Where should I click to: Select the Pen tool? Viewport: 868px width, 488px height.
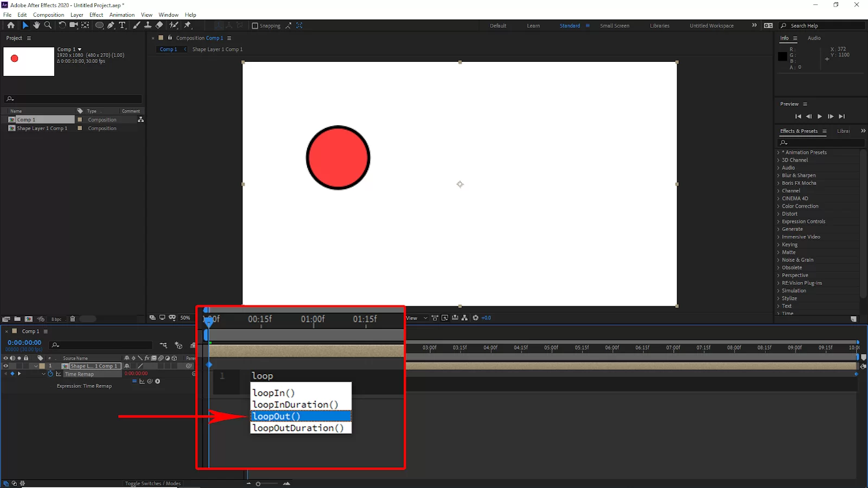coord(111,25)
